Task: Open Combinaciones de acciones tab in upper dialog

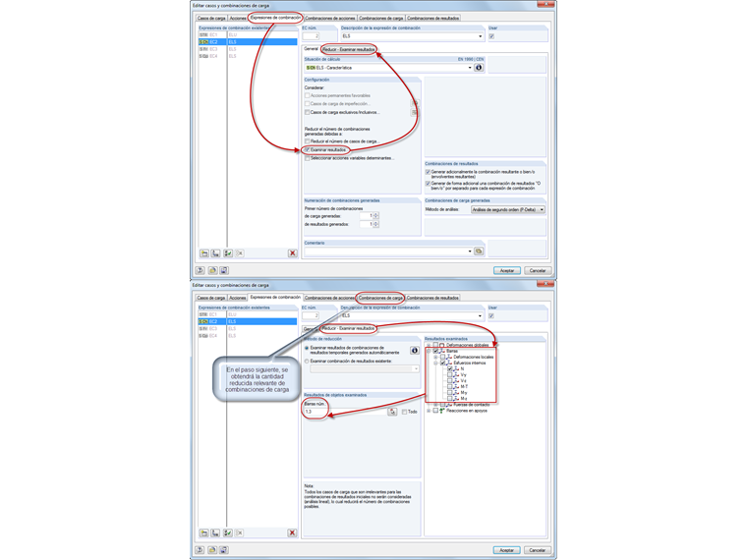Action: pos(329,18)
